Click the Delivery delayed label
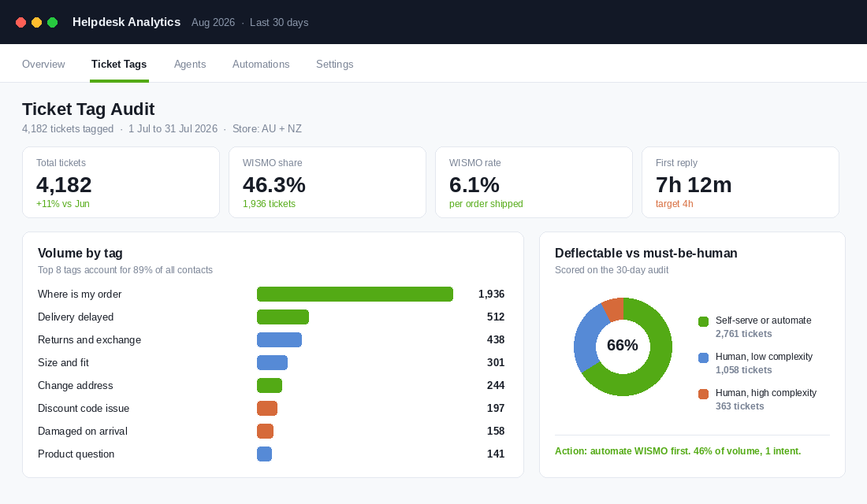Viewport: 867px width, 504px height. [76, 317]
